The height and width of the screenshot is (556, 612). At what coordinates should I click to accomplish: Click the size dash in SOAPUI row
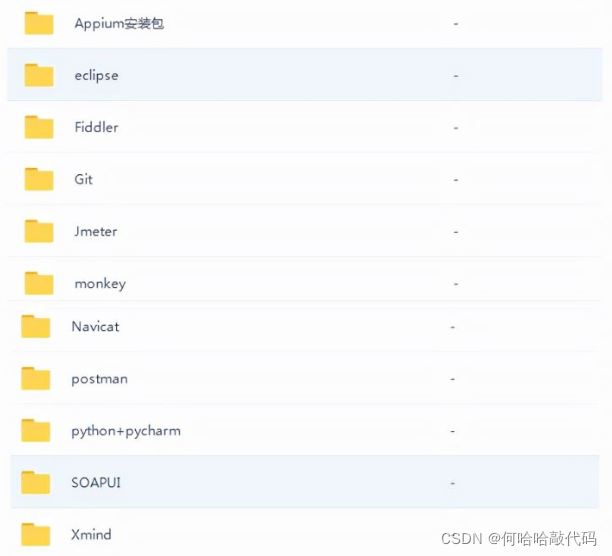(453, 483)
